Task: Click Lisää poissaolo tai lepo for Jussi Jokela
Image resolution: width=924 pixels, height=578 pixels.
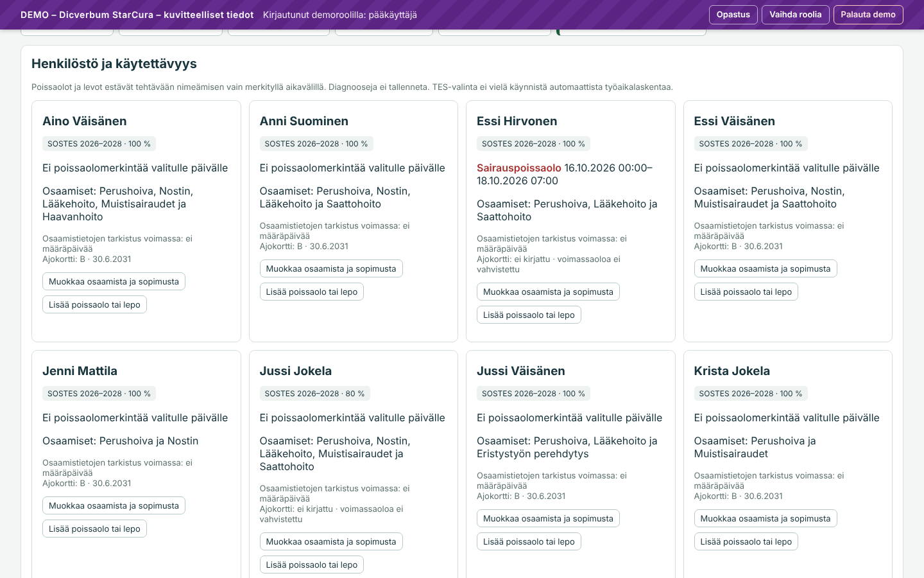Action: 312,565
